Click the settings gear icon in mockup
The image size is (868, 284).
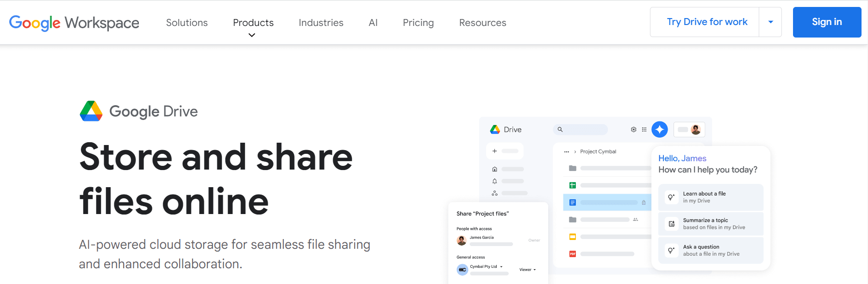[x=634, y=130]
